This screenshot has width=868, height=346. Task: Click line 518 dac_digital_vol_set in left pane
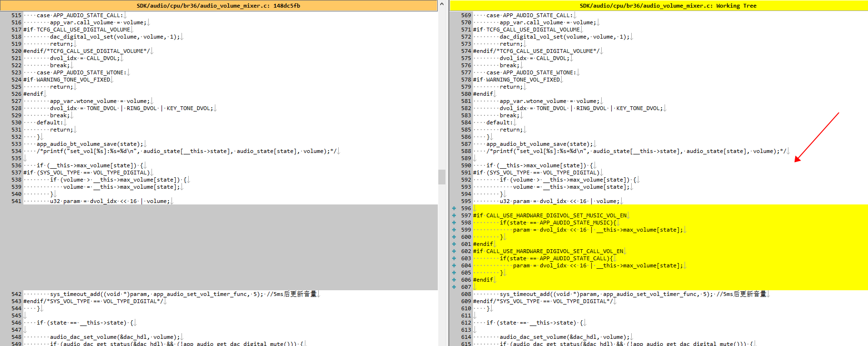[115, 37]
